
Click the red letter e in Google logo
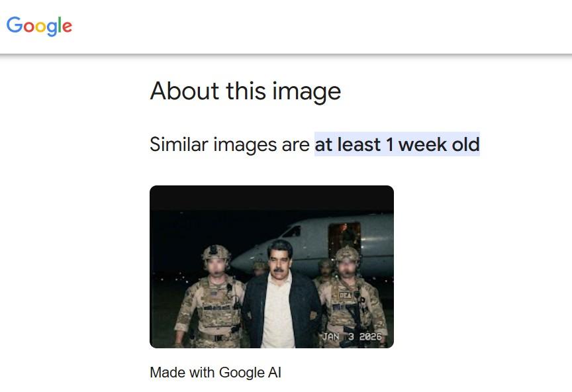tap(66, 28)
